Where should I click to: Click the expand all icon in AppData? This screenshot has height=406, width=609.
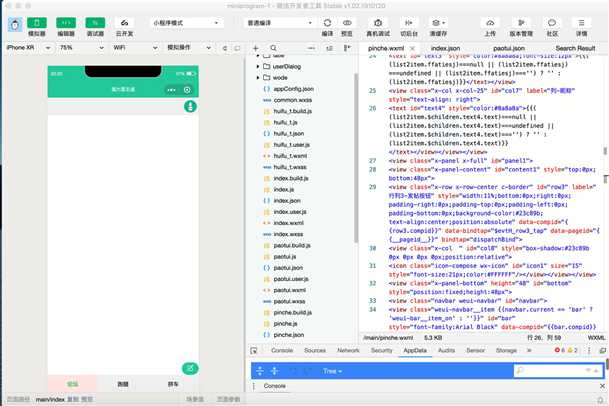(260, 371)
